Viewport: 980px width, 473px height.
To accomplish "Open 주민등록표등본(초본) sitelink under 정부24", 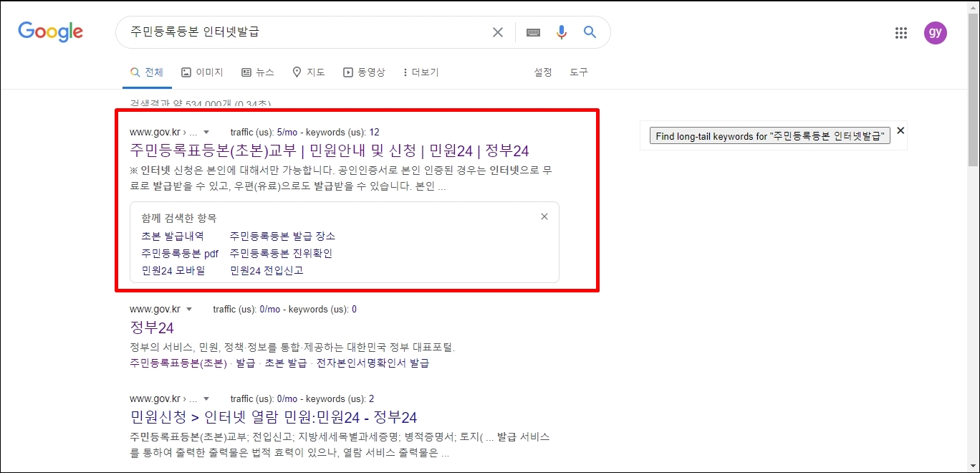I will click(x=178, y=363).
